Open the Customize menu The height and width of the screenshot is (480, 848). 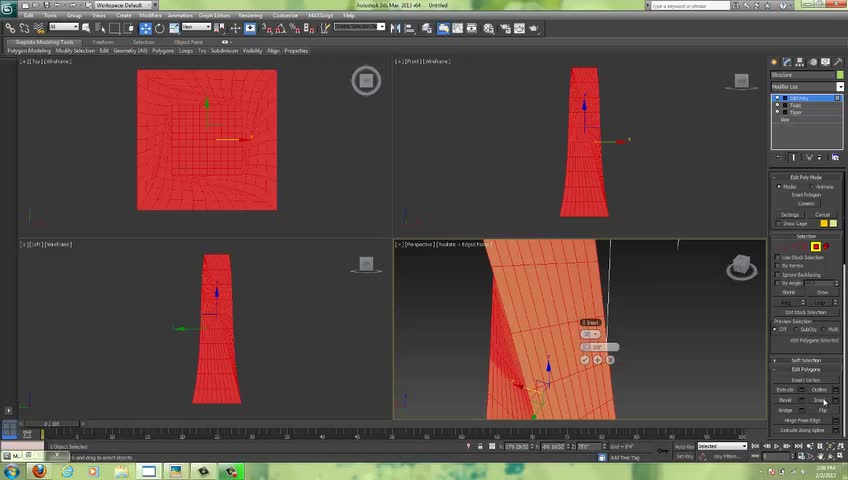(285, 16)
